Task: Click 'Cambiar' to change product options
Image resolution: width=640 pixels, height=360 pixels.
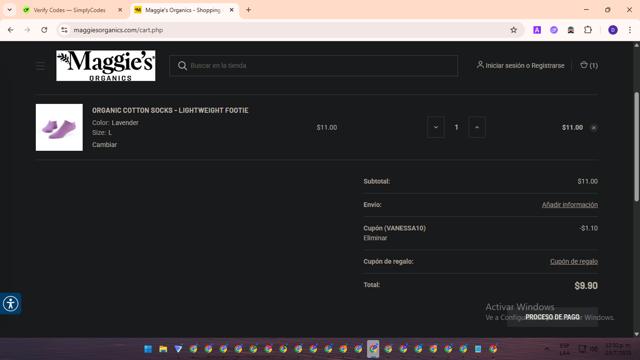Action: [x=104, y=144]
